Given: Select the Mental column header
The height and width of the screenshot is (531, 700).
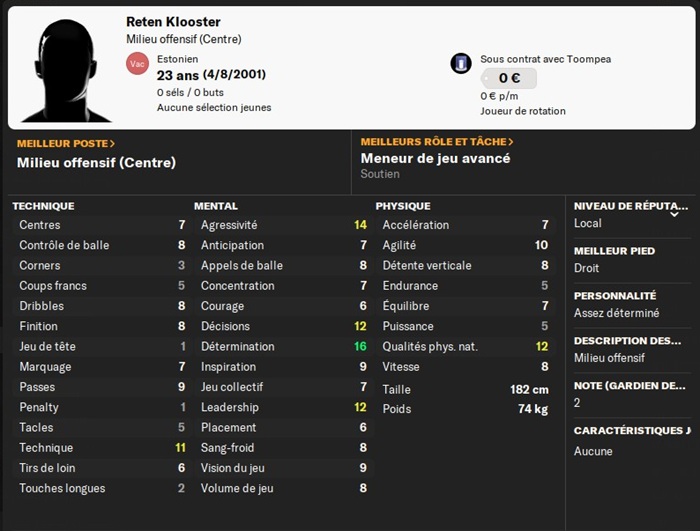Looking at the screenshot, I should click(x=216, y=206).
